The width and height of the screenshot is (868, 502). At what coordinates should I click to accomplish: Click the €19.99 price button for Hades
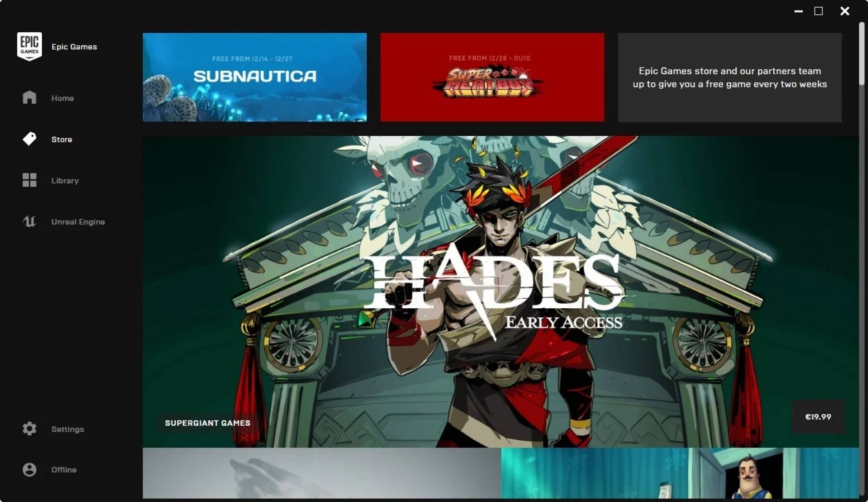coord(818,417)
